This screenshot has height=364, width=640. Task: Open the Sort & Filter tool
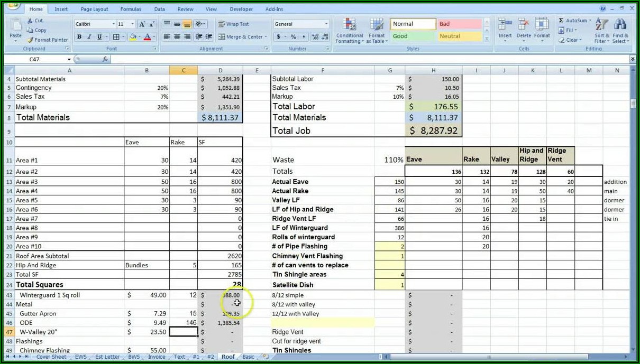[601, 31]
